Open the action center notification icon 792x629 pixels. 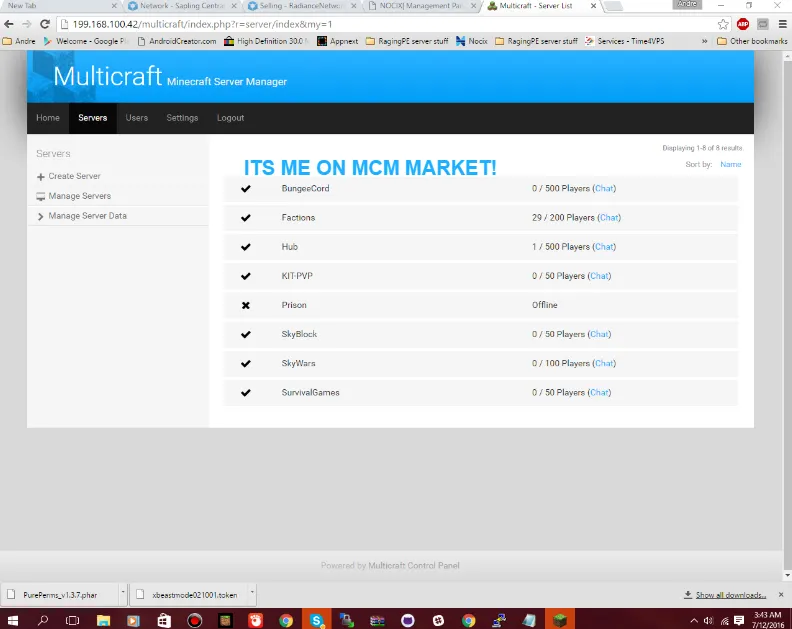(x=739, y=620)
